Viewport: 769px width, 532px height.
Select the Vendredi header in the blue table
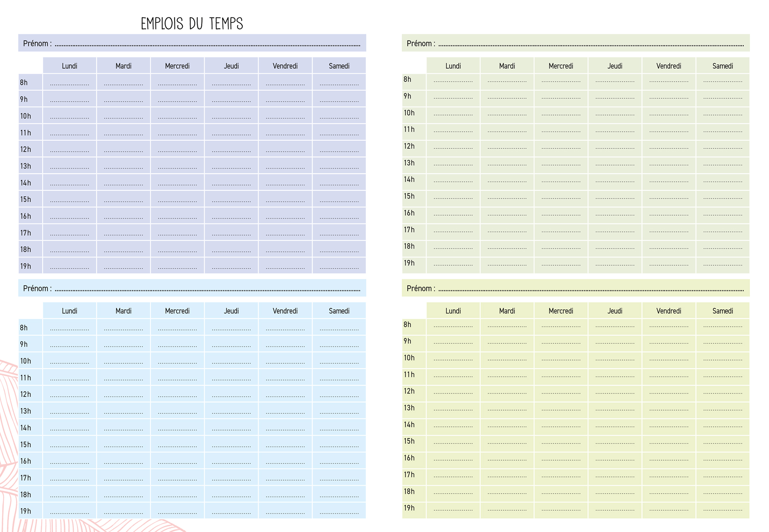tap(285, 311)
